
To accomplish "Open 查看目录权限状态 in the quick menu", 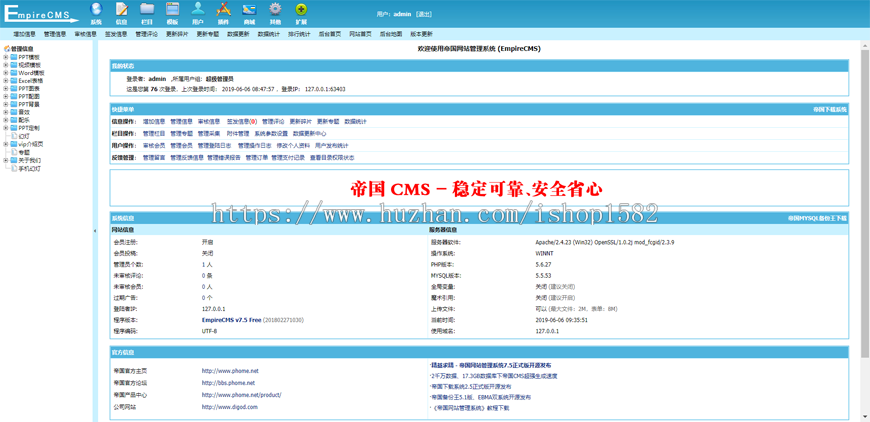I will click(x=332, y=158).
